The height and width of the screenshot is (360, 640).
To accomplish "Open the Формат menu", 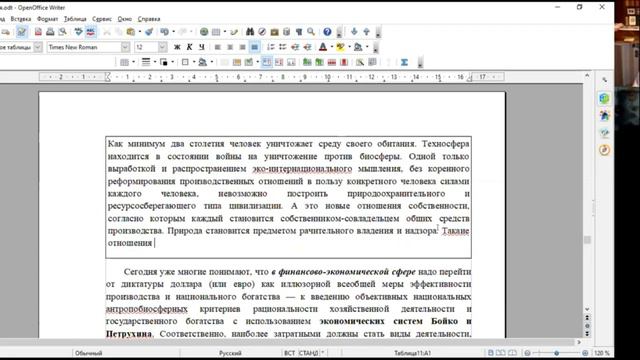I will pyautogui.click(x=47, y=19).
